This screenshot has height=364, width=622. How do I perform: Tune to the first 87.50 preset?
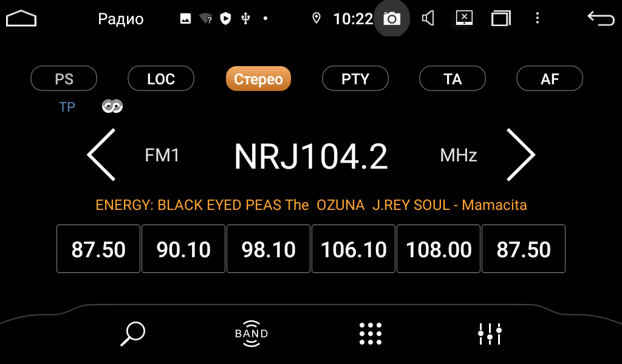tap(98, 249)
